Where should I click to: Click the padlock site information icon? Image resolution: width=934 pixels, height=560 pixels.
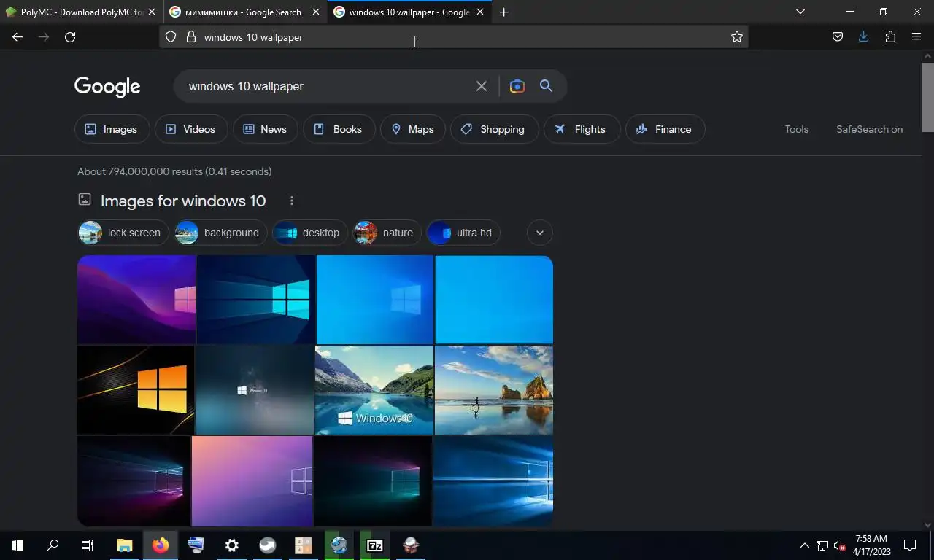[x=191, y=37]
